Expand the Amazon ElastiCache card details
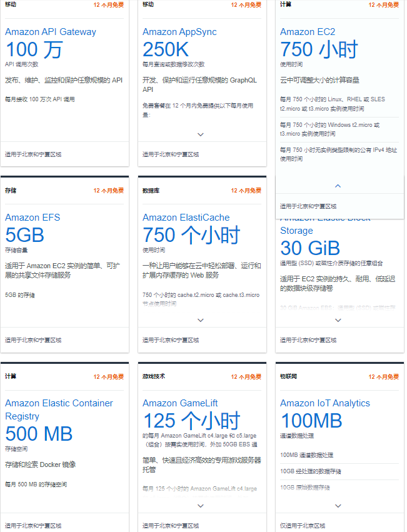This screenshot has width=407, height=532. tap(201, 320)
